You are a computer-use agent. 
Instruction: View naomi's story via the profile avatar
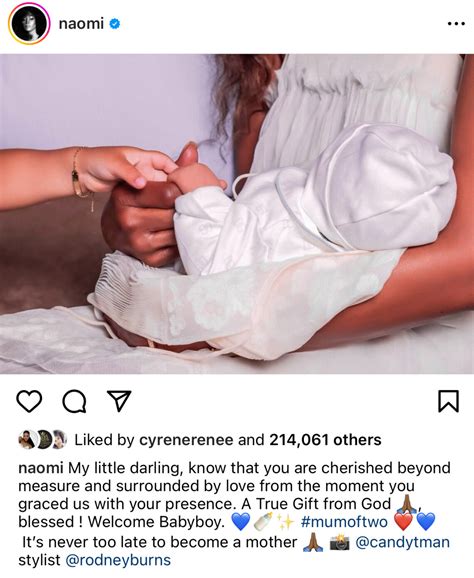click(29, 24)
